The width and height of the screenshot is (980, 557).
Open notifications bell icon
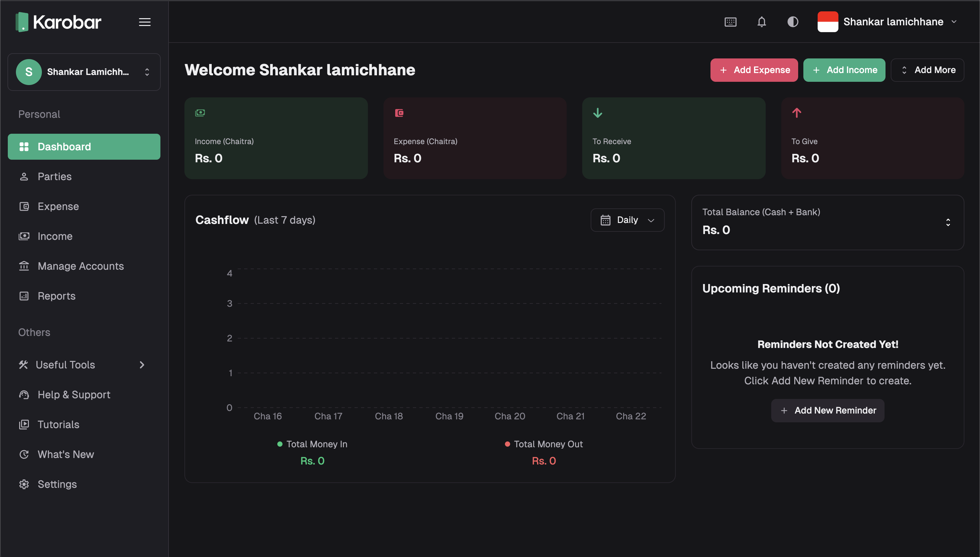point(761,22)
